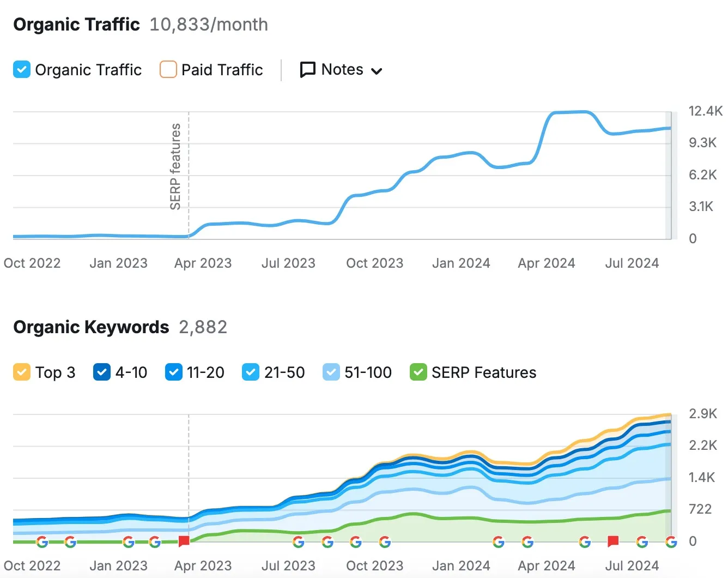Toggle the 51-100 position checkbox
The height and width of the screenshot is (578, 728).
(x=331, y=372)
